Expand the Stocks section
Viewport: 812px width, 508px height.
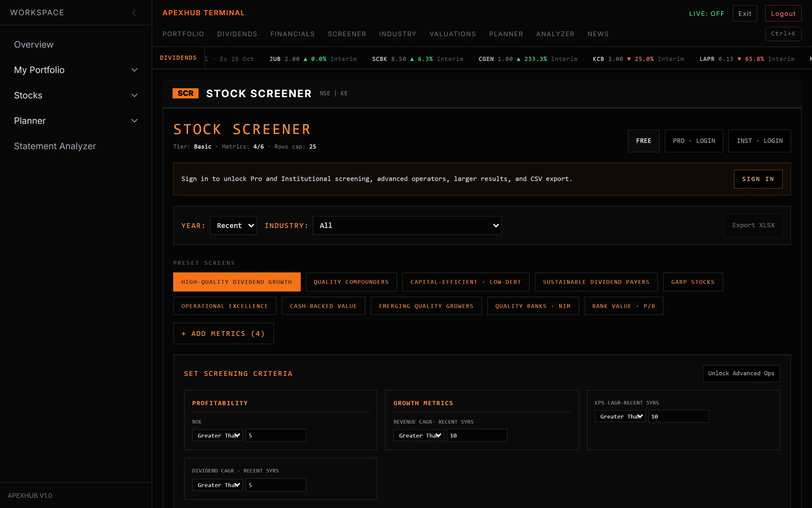click(76, 96)
